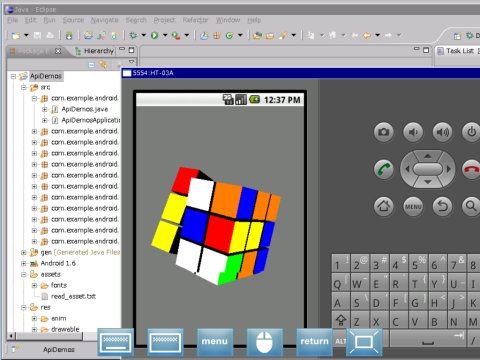
Task: Open the Package Explorer view menu triangle
Action: pos(131,62)
